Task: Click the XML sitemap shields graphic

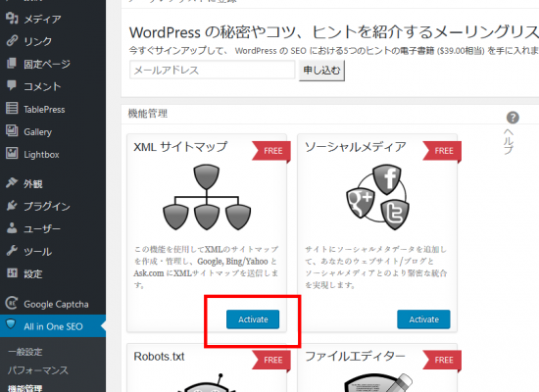Action: [207, 197]
